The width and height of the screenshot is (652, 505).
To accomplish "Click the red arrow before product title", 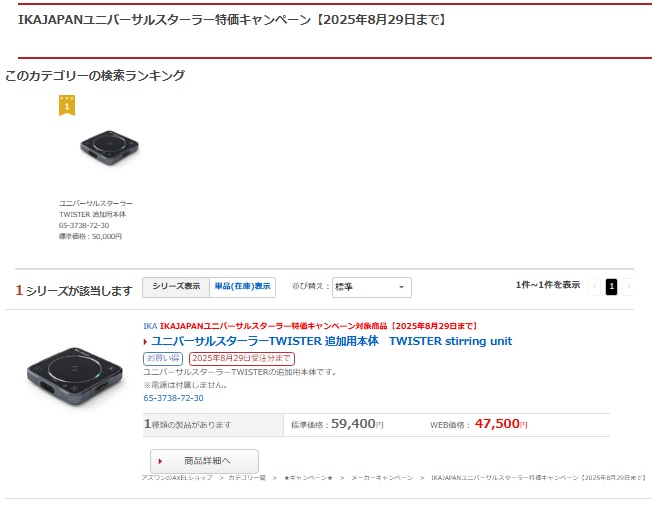I will coord(146,342).
